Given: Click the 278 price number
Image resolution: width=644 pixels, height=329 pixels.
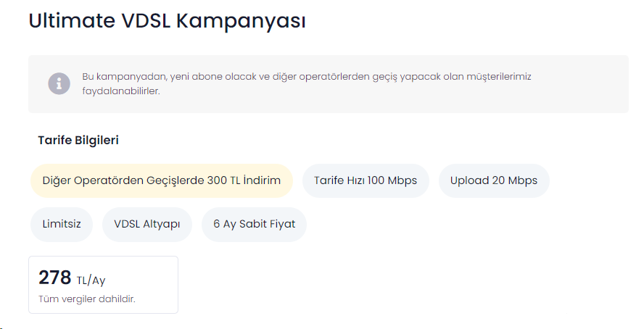Looking at the screenshot, I should click(x=55, y=278).
